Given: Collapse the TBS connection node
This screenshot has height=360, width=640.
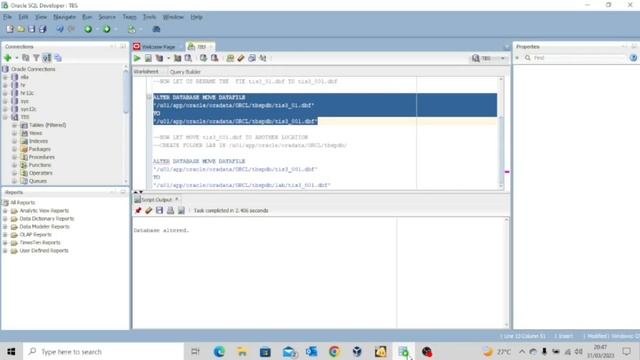Looking at the screenshot, I should coord(5,117).
